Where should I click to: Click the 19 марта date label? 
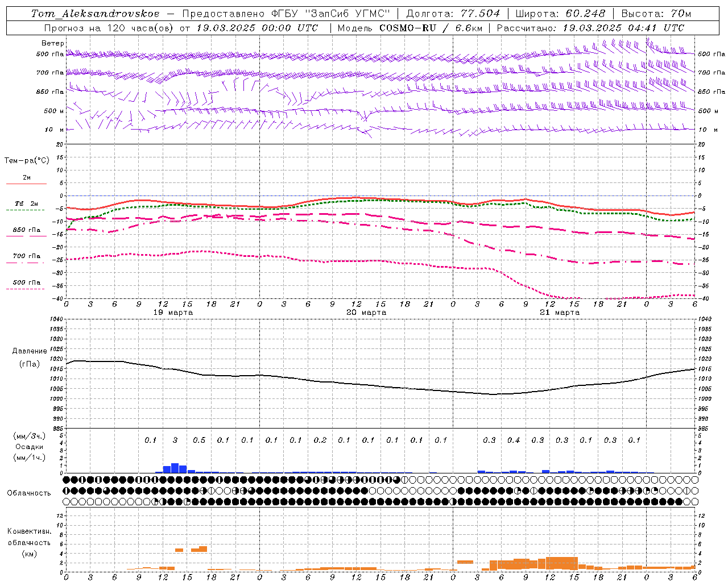tap(173, 313)
